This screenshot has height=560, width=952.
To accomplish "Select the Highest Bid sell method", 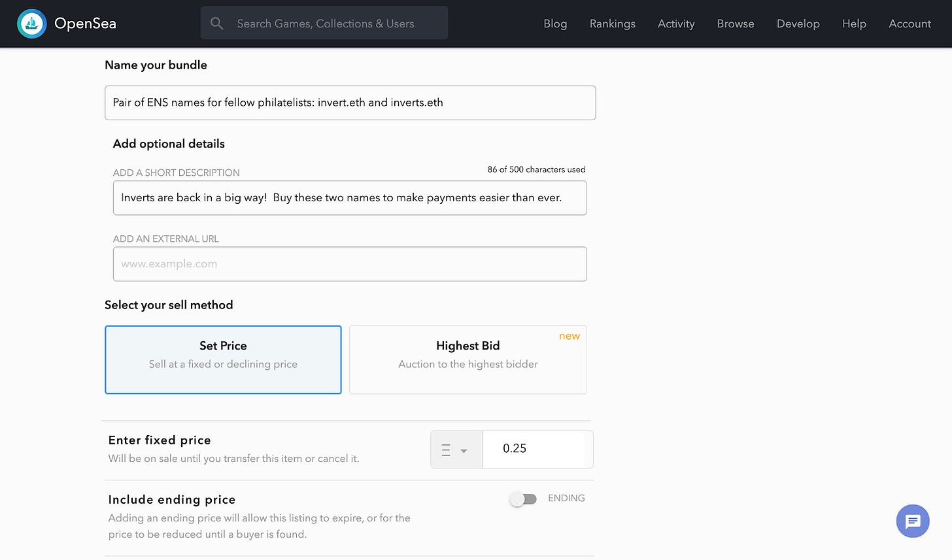I will (x=467, y=359).
